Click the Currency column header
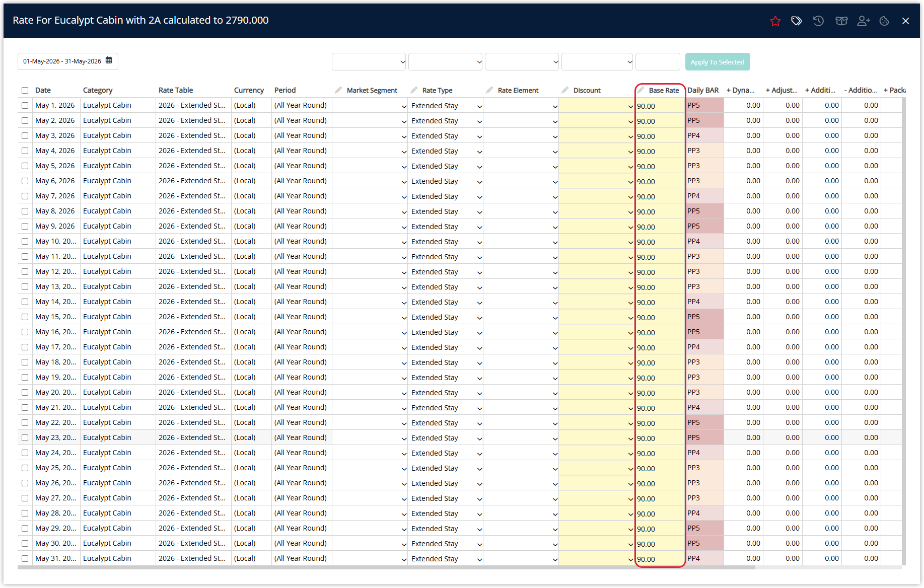 (249, 90)
